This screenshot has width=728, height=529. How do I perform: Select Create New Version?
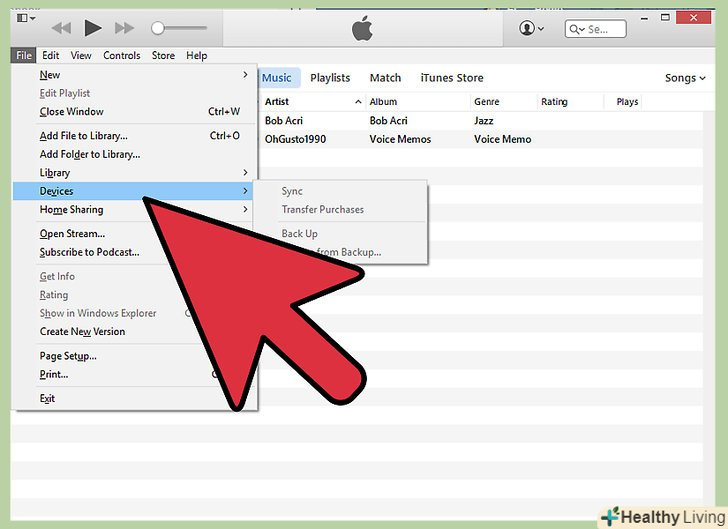pos(82,332)
